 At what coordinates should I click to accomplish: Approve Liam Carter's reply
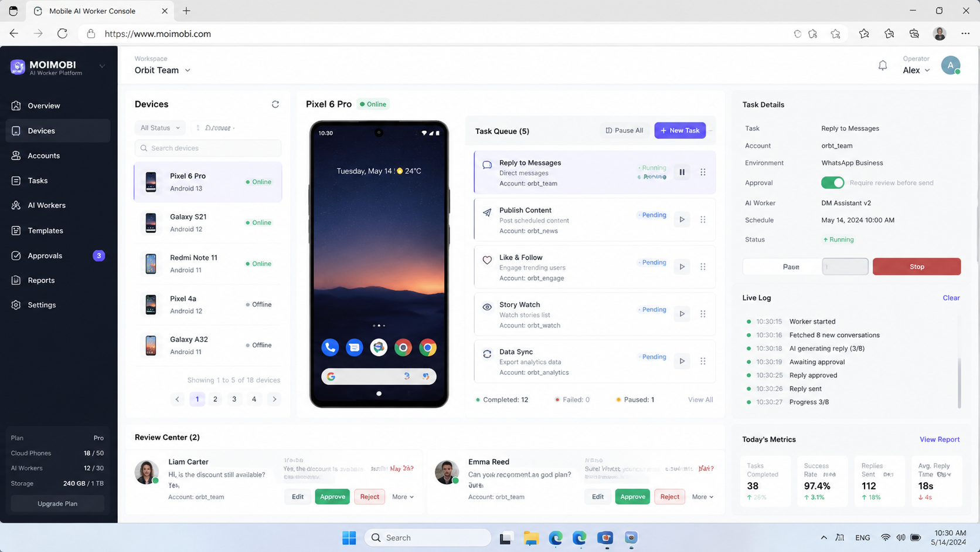click(332, 497)
